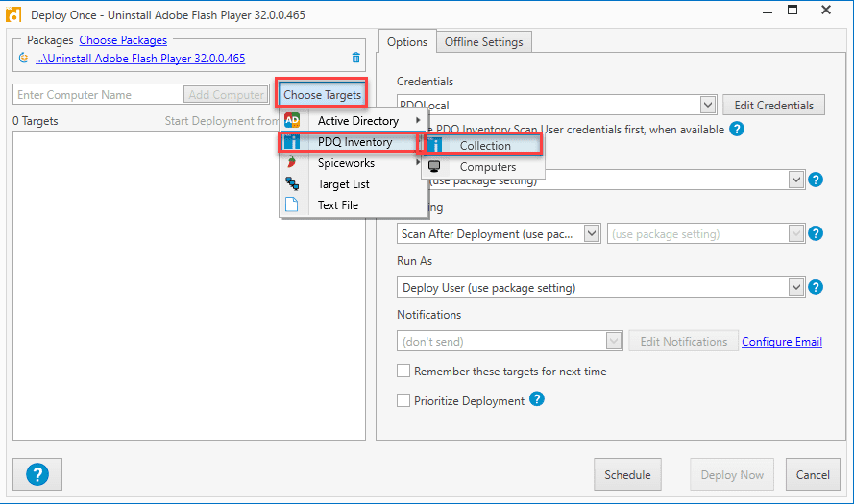Click the Target List icon
The image size is (854, 504).
point(292,183)
